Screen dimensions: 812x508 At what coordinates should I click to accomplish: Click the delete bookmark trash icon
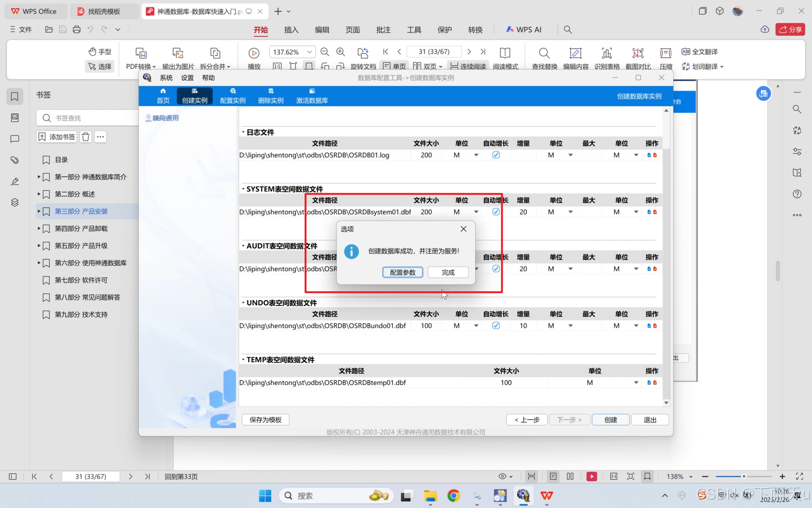(86, 137)
